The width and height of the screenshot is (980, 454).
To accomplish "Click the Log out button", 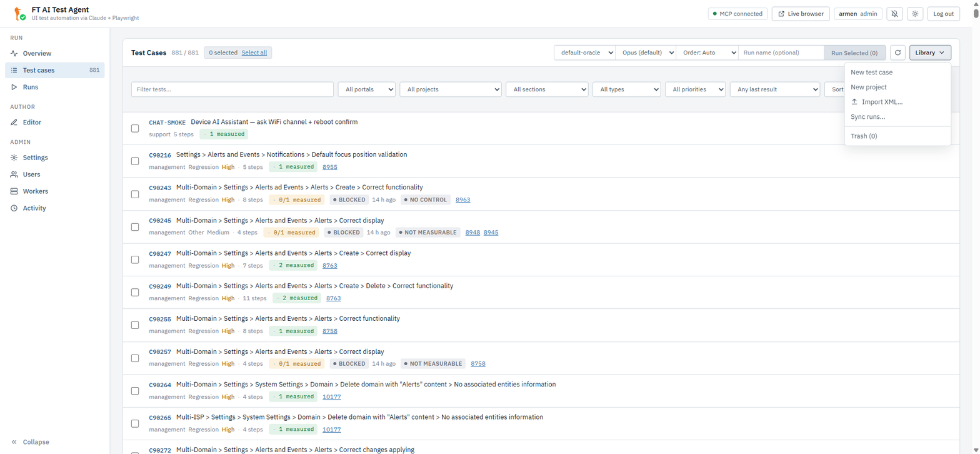I will [x=944, y=14].
